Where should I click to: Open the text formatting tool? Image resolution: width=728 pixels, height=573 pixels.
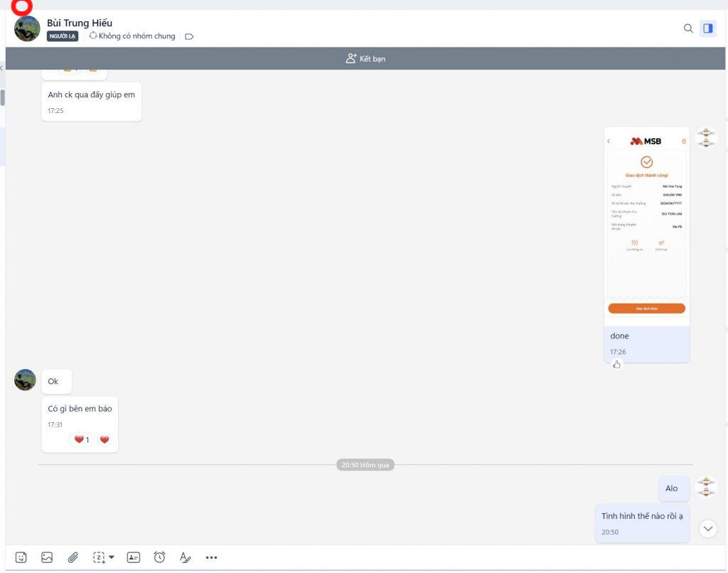coord(185,557)
